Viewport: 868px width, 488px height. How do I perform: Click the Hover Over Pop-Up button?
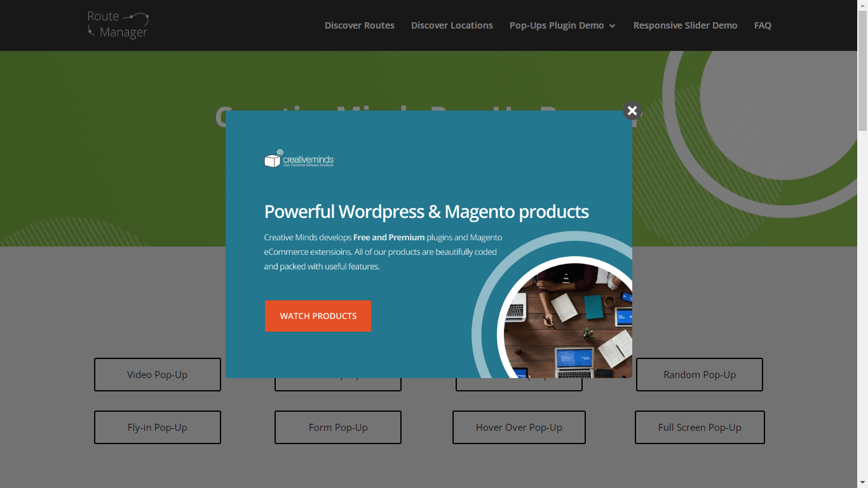519,427
